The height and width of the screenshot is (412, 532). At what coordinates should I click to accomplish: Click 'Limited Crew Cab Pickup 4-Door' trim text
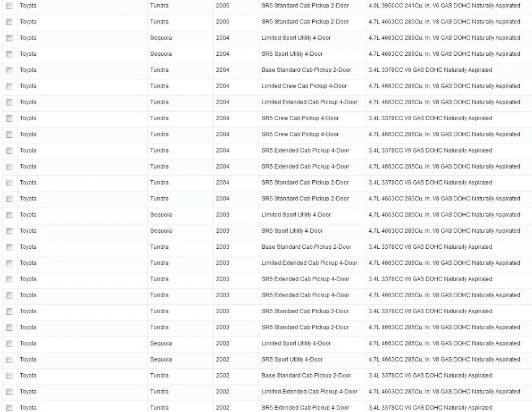tap(304, 86)
